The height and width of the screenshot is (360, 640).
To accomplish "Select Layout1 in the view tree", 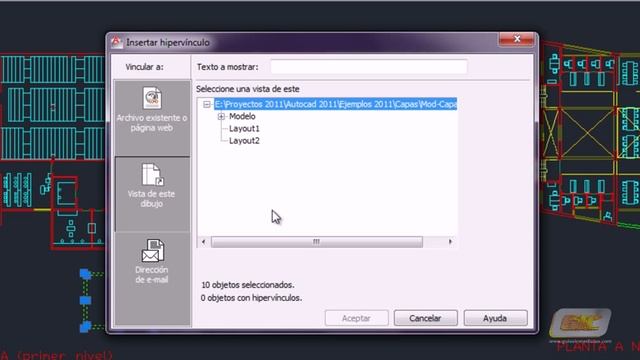I will pyautogui.click(x=244, y=129).
